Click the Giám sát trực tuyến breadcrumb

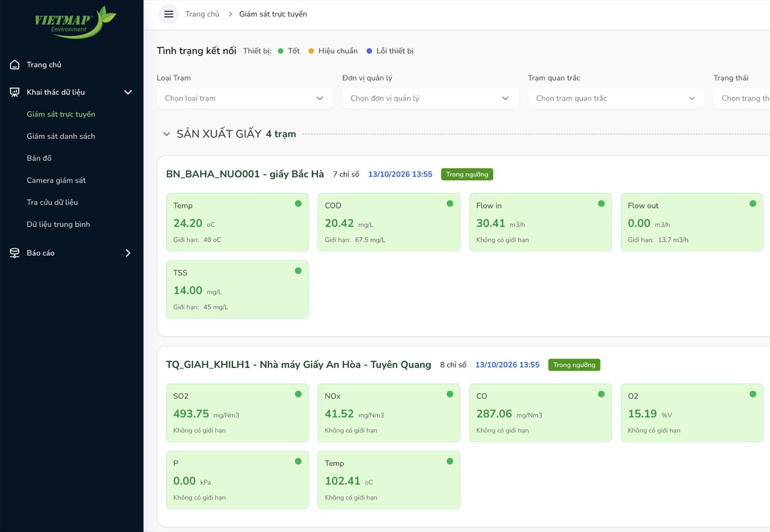[273, 14]
